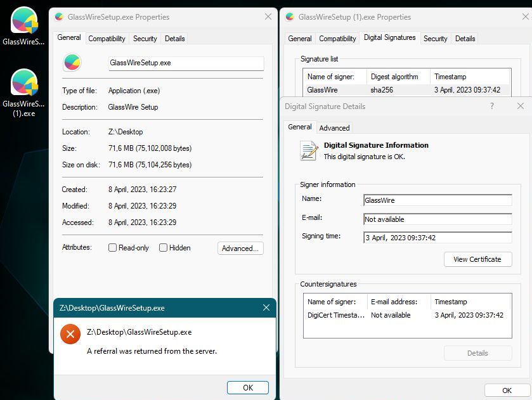The width and height of the screenshot is (532, 400).
Task: Click the Timestamp column header in Countersignatures
Action: [470, 302]
